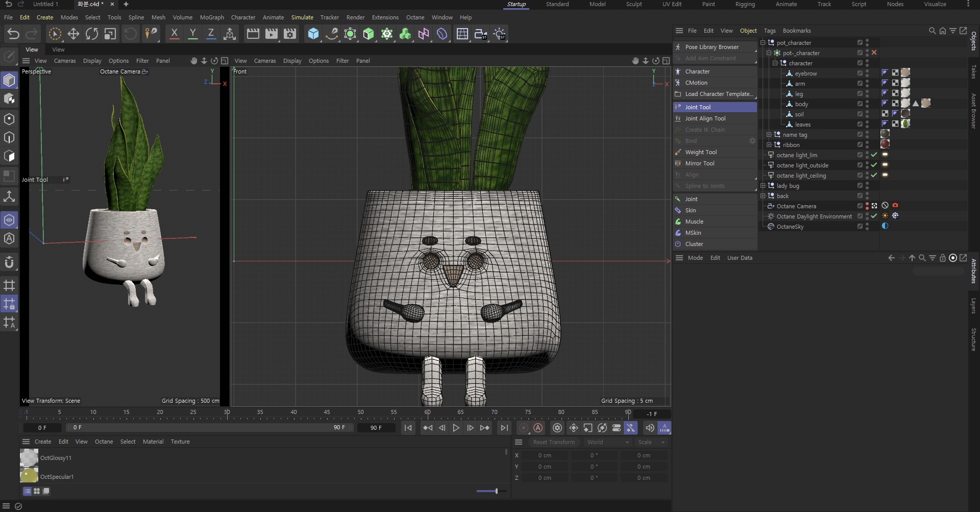Viewport: 980px width, 512px height.
Task: Toggle X axis lock icon
Action: point(174,34)
